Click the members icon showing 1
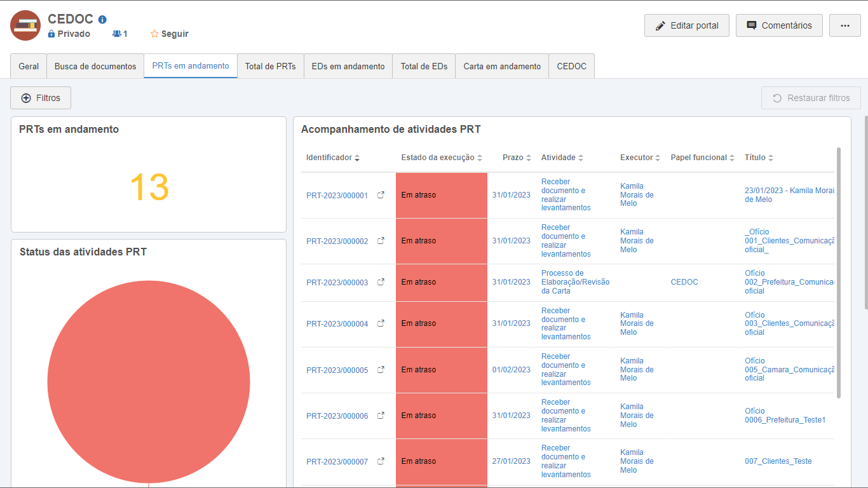The image size is (868, 488). (117, 34)
